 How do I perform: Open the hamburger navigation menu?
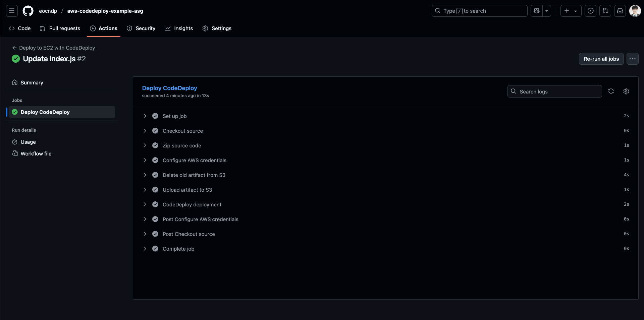12,11
